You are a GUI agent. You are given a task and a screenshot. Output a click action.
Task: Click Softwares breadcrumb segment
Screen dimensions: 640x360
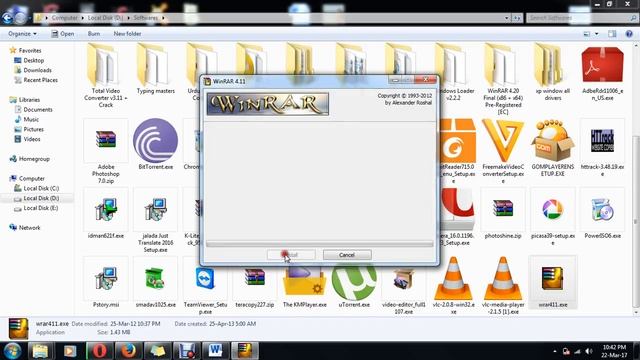[145, 18]
